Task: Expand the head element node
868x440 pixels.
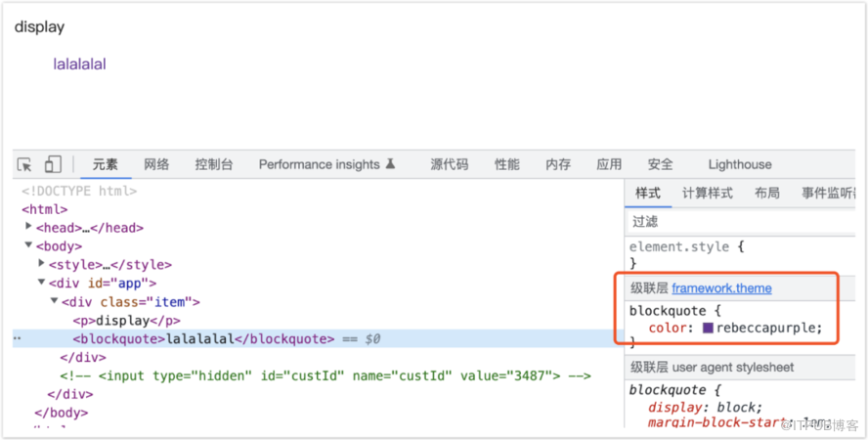Action: click(x=28, y=227)
